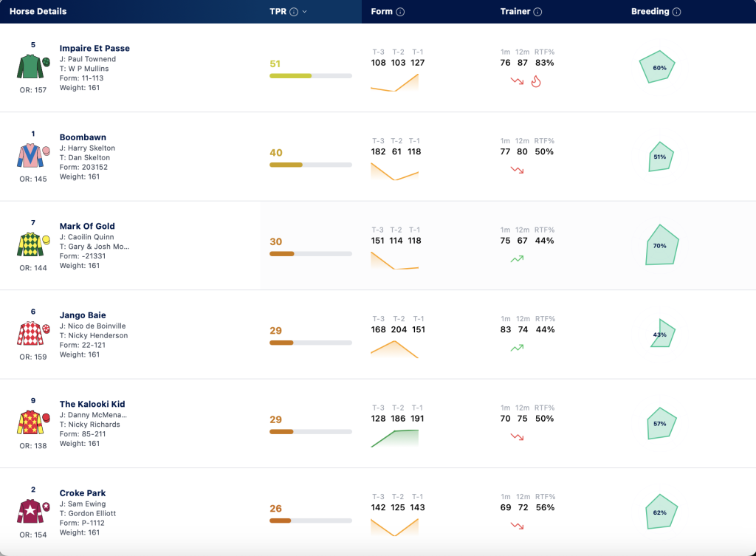Viewport: 756px width, 556px height.
Task: Click Jango Baie 43% breeding radar chart
Action: coord(662,333)
